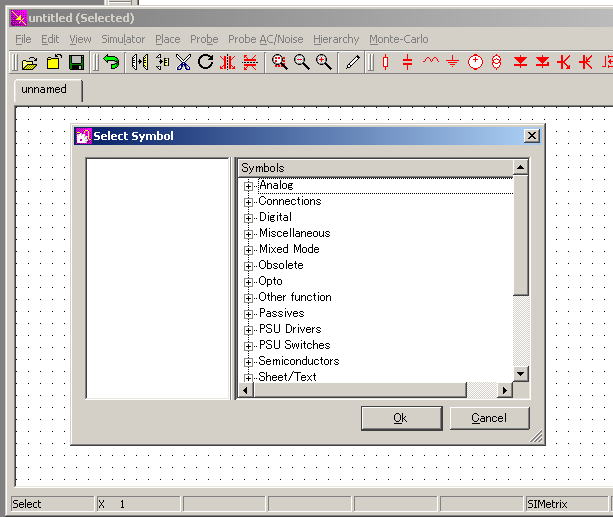The image size is (613, 517).
Task: Open the File menu
Action: tap(23, 39)
